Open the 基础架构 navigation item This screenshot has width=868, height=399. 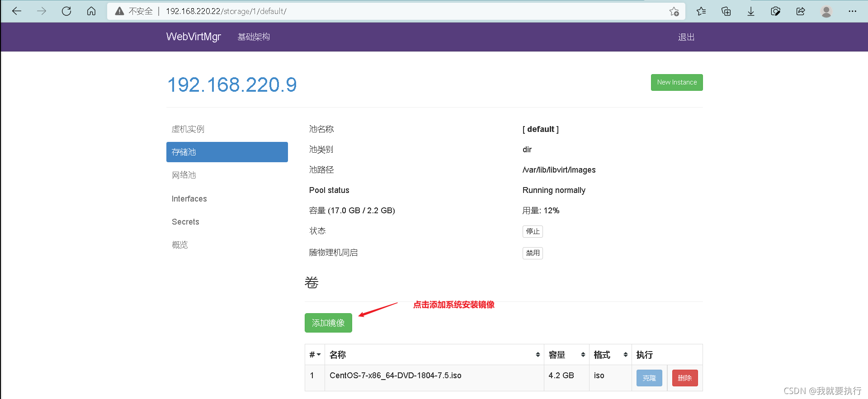[254, 37]
